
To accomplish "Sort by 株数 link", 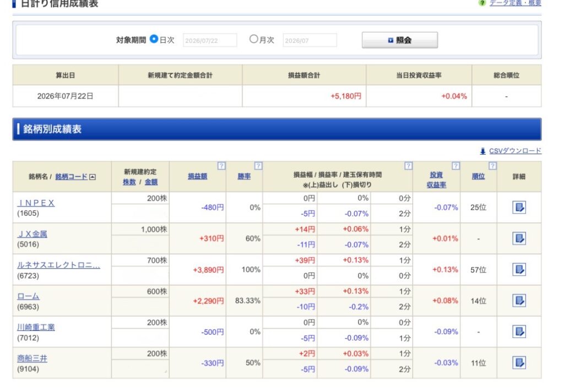I will click(129, 182).
